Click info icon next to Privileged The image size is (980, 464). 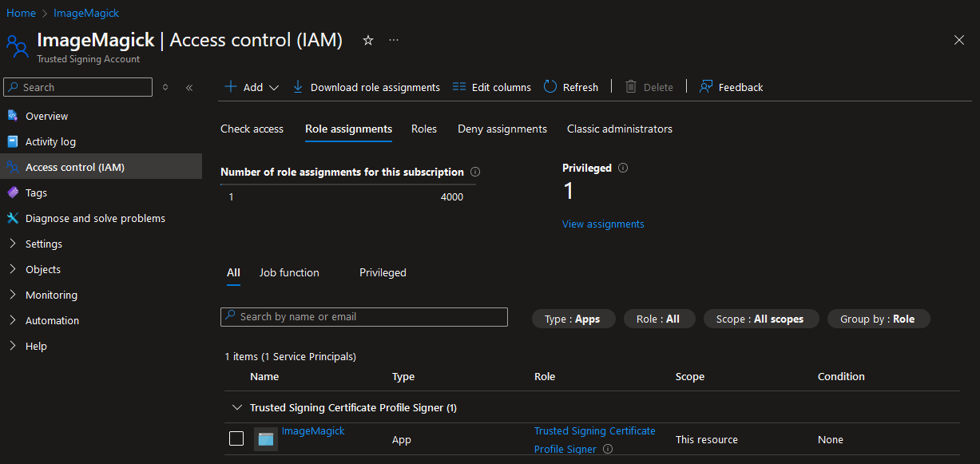623,168
